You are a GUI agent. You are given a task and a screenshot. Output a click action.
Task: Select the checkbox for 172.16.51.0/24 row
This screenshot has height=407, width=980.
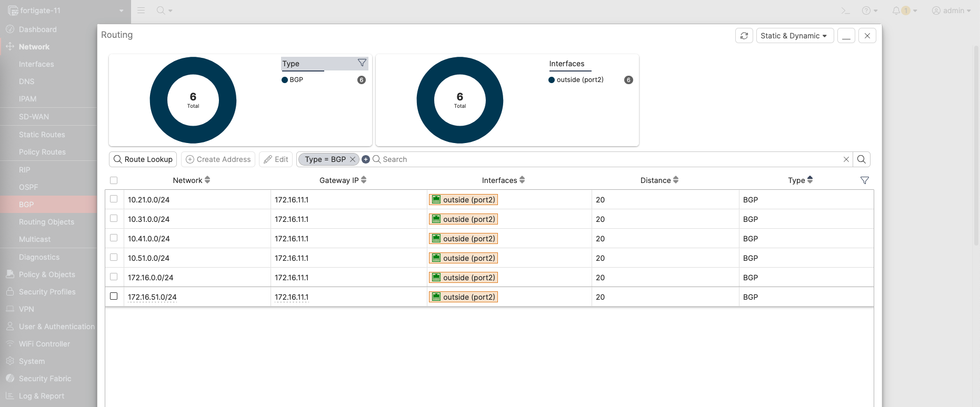coord(114,297)
